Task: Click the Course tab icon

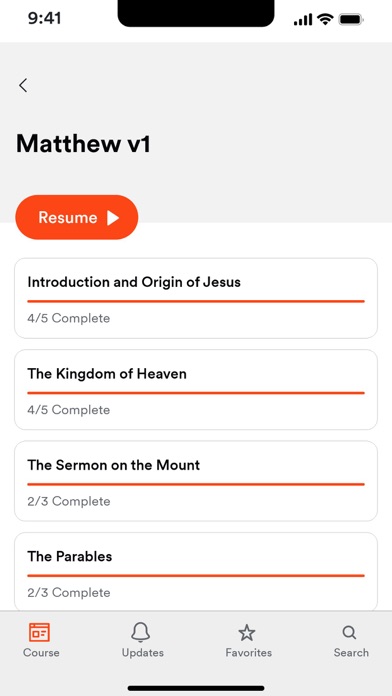Action: click(x=40, y=632)
